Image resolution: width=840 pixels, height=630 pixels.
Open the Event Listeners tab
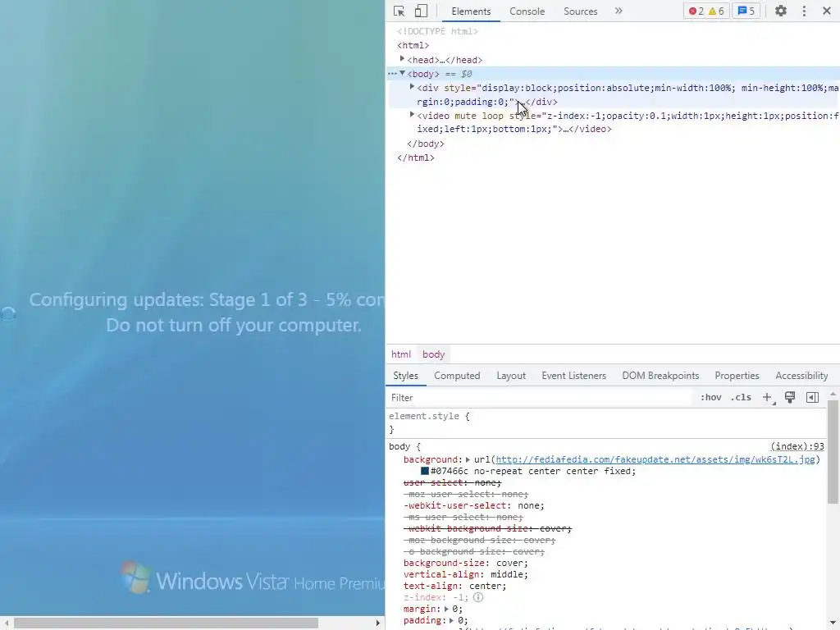point(573,376)
